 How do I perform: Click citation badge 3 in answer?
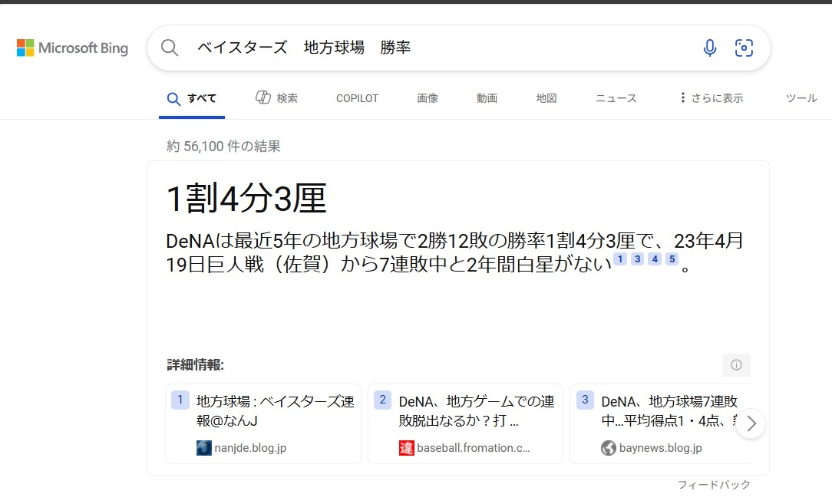click(638, 259)
